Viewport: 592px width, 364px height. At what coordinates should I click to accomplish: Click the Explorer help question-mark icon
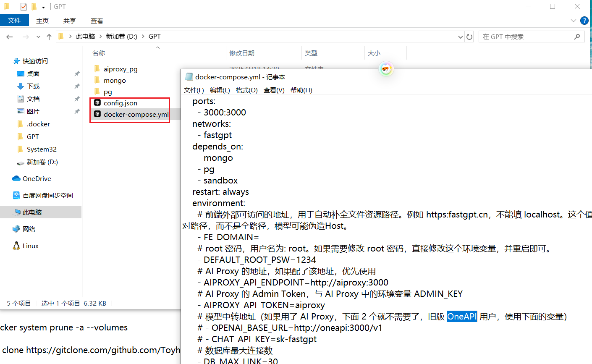pos(584,21)
